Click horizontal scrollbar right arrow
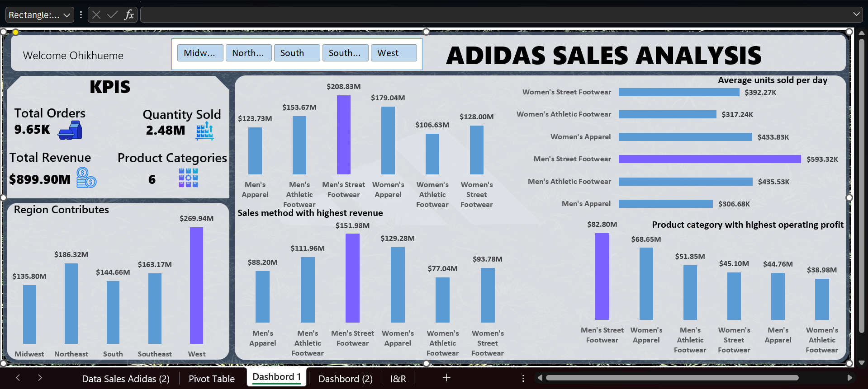868x389 pixels. pos(849,378)
